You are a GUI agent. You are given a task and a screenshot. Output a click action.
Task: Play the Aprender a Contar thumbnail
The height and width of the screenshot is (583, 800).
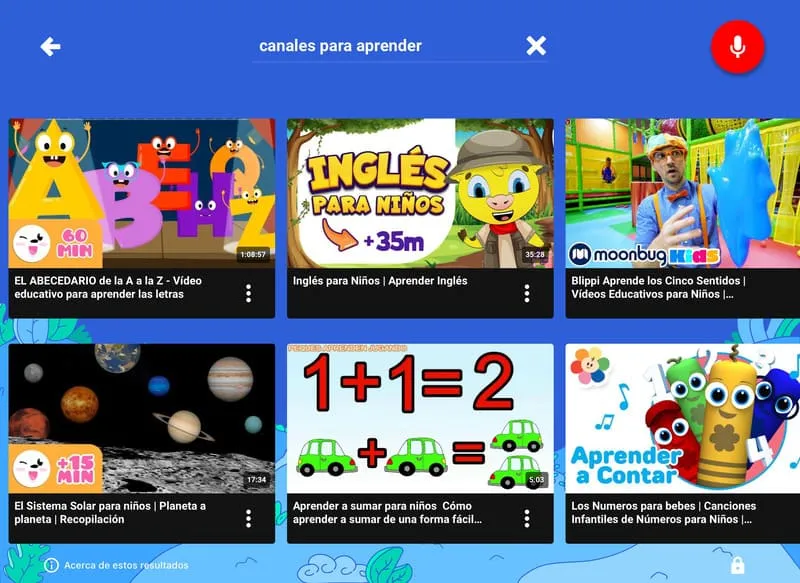point(683,418)
